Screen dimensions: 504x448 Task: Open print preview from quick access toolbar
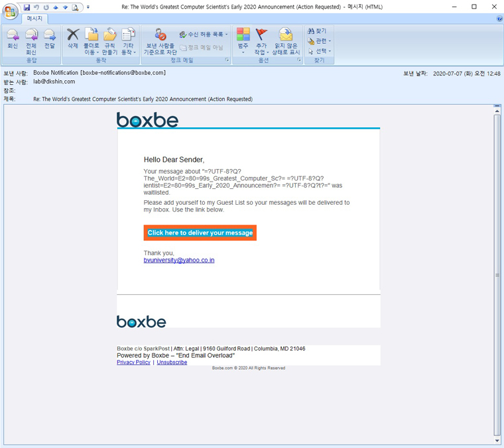click(x=75, y=7)
